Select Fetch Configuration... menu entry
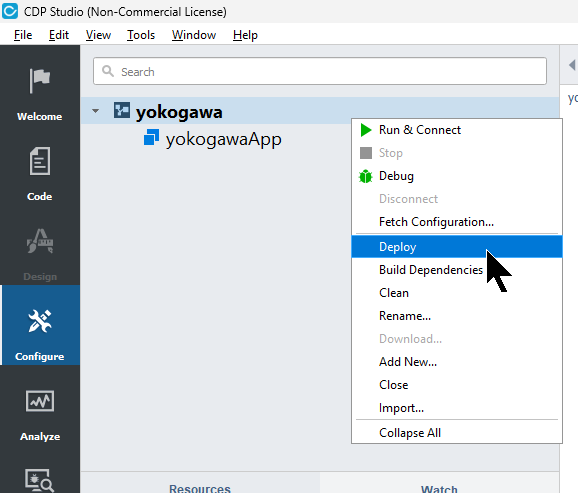Image resolution: width=578 pixels, height=493 pixels. coord(457,222)
